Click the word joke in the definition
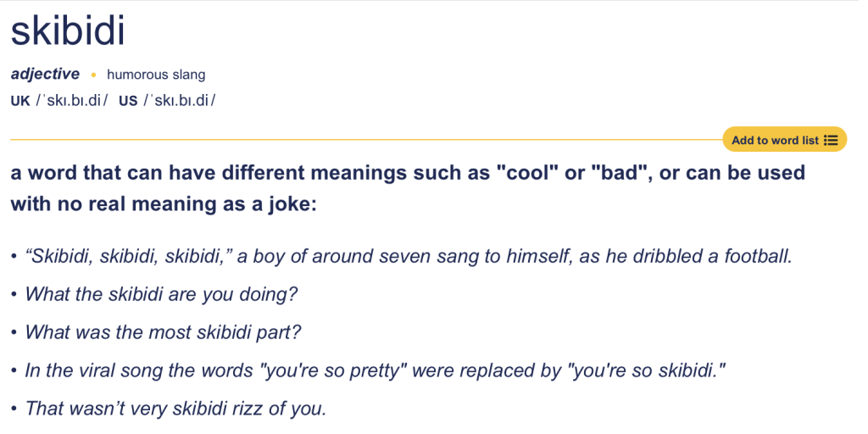Image resolution: width=868 pixels, height=434 pixels. point(286,204)
